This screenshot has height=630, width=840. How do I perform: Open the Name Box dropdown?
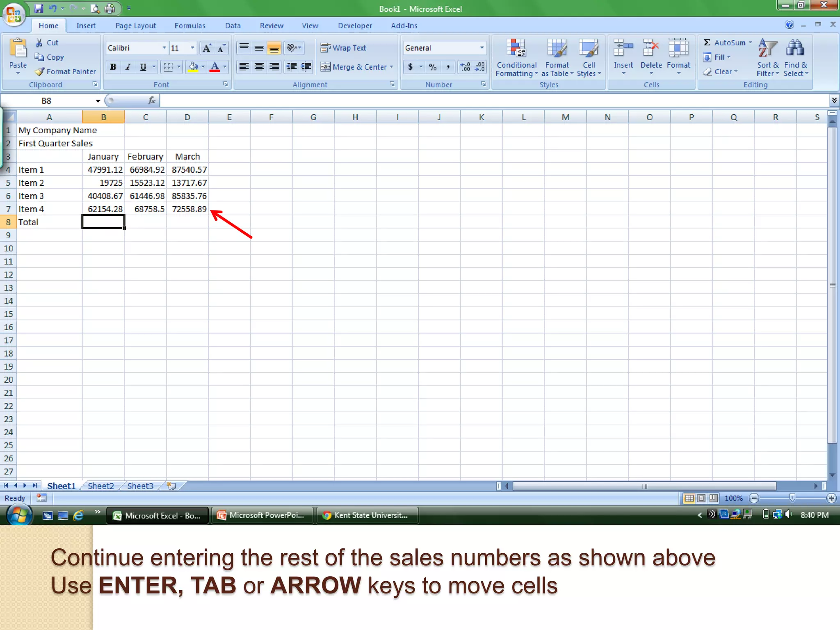(98, 101)
